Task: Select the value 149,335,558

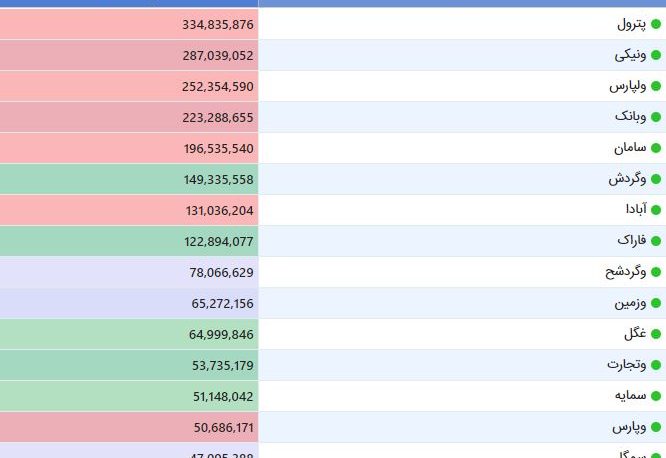Action: pyautogui.click(x=219, y=180)
